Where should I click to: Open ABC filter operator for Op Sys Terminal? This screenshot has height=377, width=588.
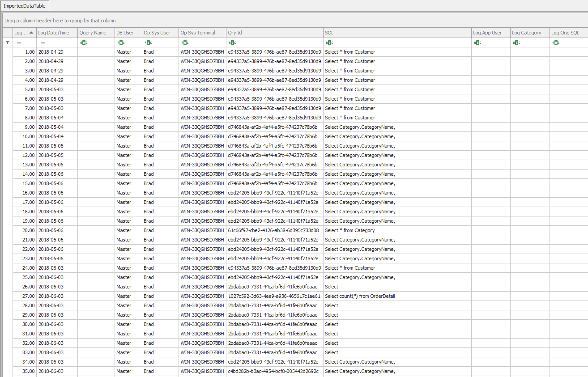[x=184, y=42]
